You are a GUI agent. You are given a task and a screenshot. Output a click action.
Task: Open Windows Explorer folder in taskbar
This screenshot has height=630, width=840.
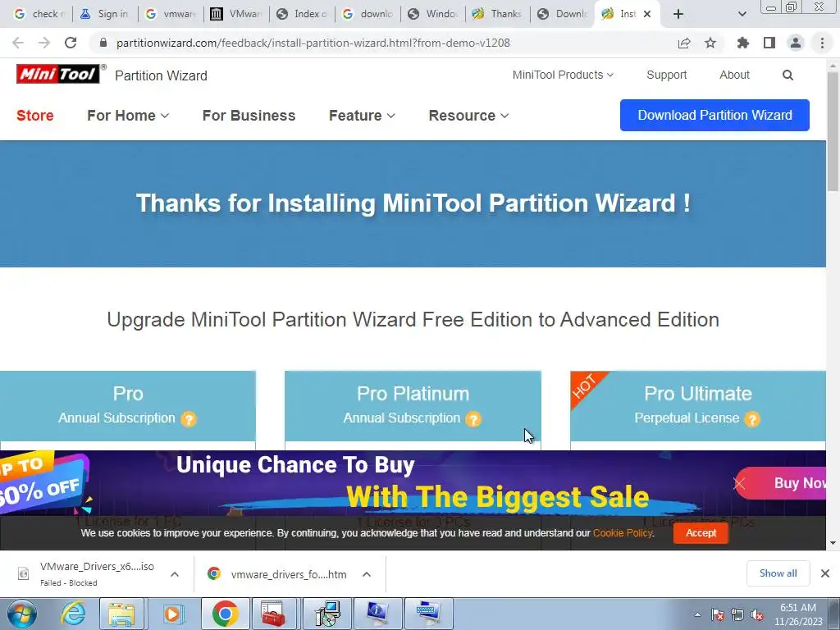click(x=121, y=614)
